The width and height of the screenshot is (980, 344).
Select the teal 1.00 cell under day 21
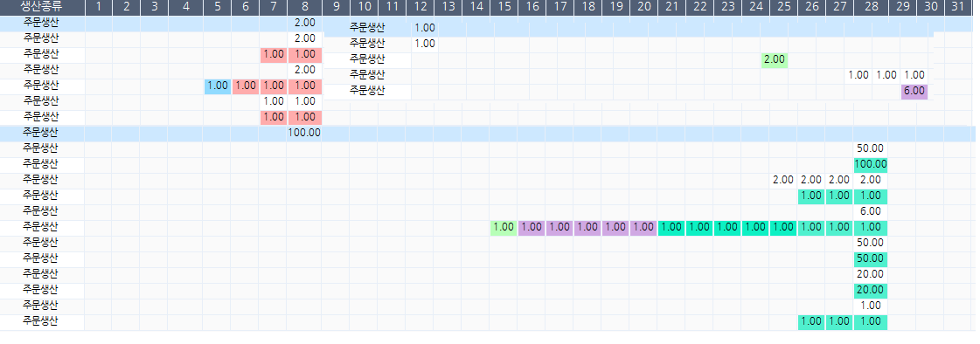[672, 227]
